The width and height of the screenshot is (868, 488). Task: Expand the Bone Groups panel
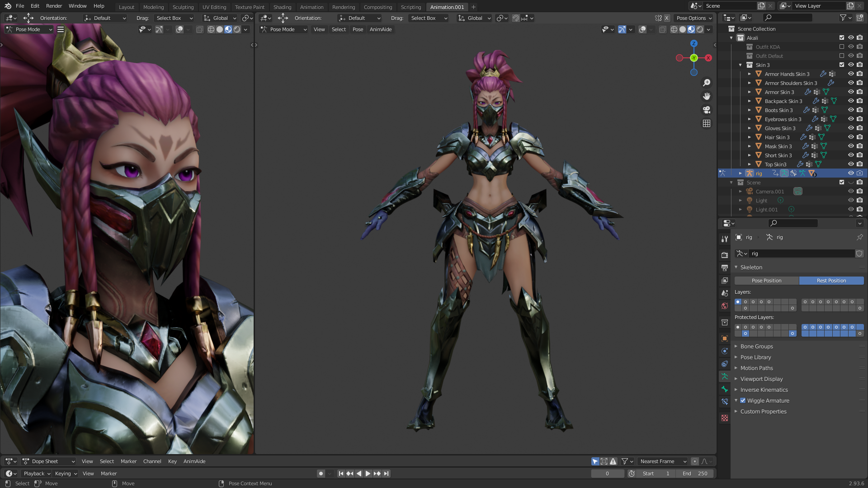click(756, 347)
